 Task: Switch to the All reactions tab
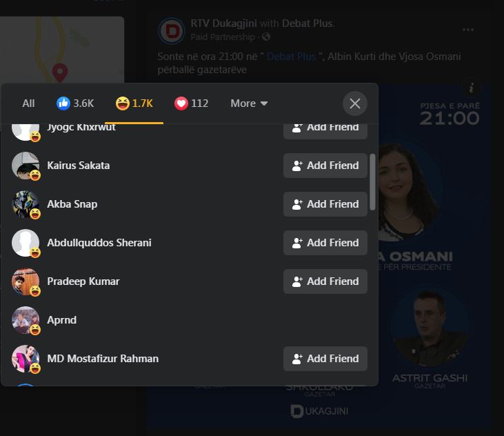28,103
